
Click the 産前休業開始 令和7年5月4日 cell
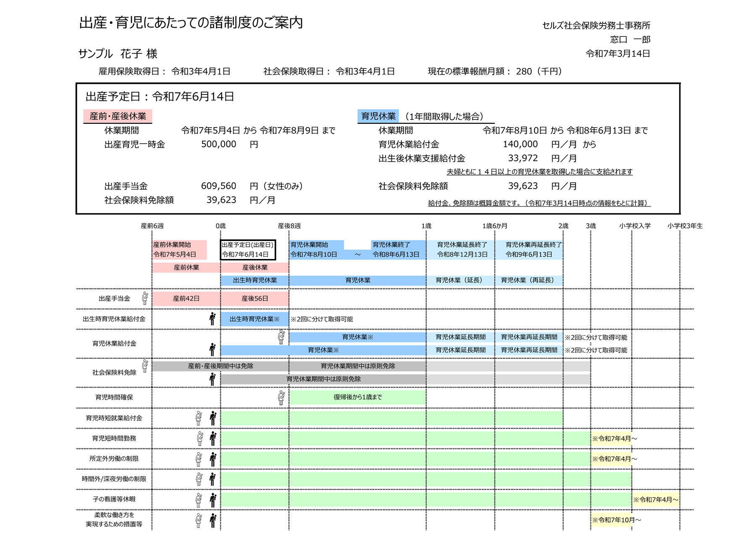(179, 250)
